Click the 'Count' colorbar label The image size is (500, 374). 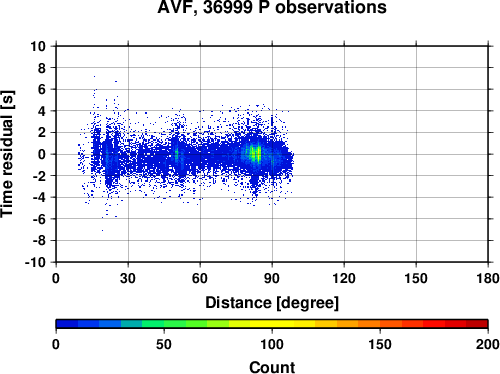(272, 367)
